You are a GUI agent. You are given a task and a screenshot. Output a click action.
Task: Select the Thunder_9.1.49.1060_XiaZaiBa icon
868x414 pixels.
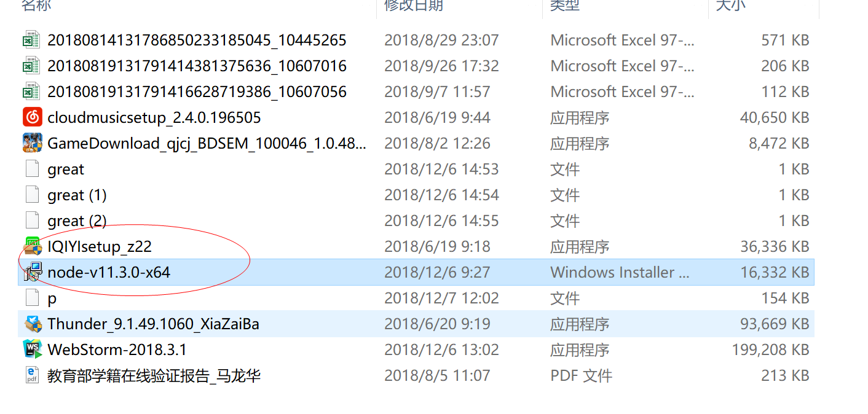click(32, 323)
